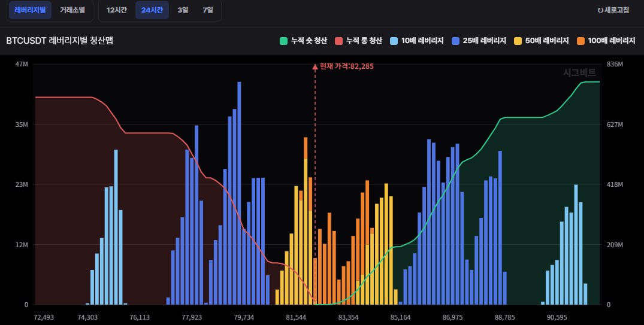The image size is (644, 325).
Task: Choose the 3일 time range
Action: click(183, 10)
